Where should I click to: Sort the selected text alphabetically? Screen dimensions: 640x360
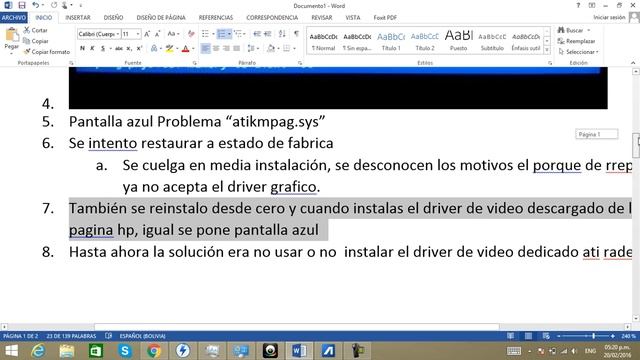282,34
